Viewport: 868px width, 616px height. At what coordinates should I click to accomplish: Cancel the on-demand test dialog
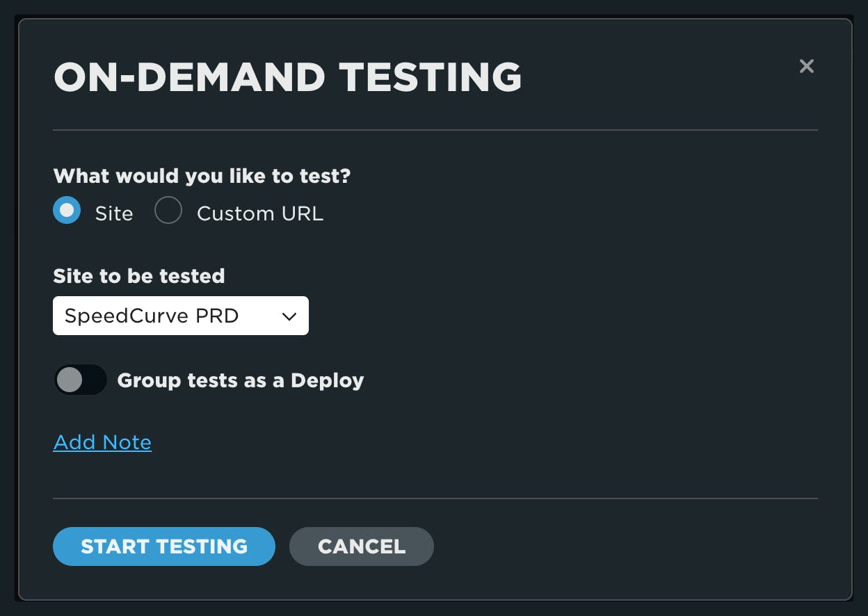(x=361, y=546)
